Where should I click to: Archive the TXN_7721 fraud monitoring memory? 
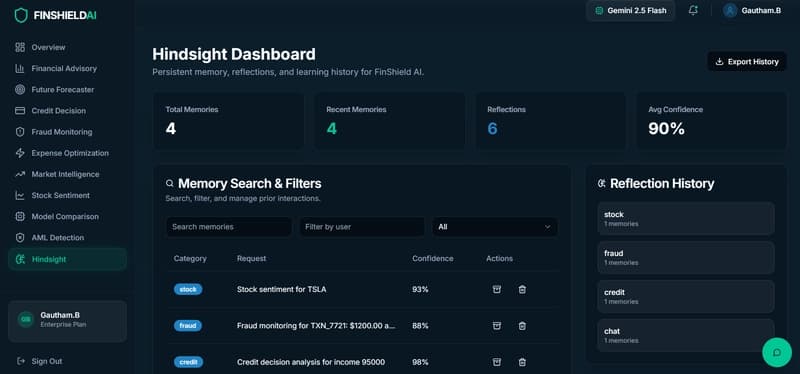coord(496,326)
